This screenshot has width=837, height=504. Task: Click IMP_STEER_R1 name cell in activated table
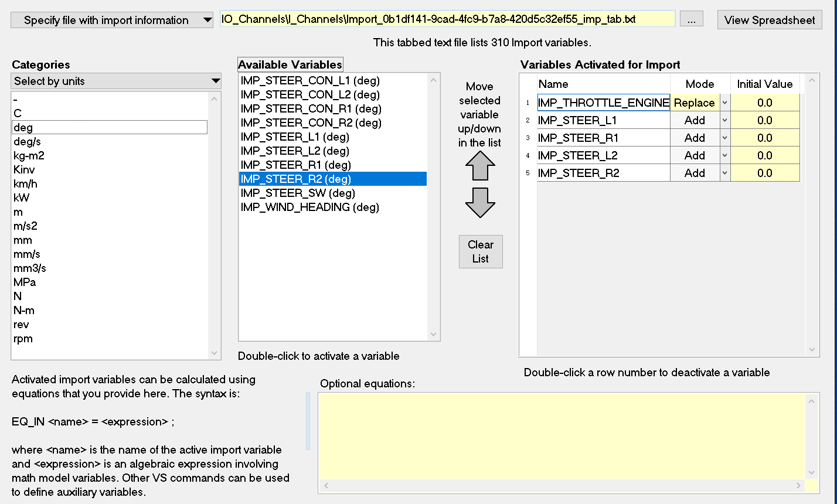[604, 138]
